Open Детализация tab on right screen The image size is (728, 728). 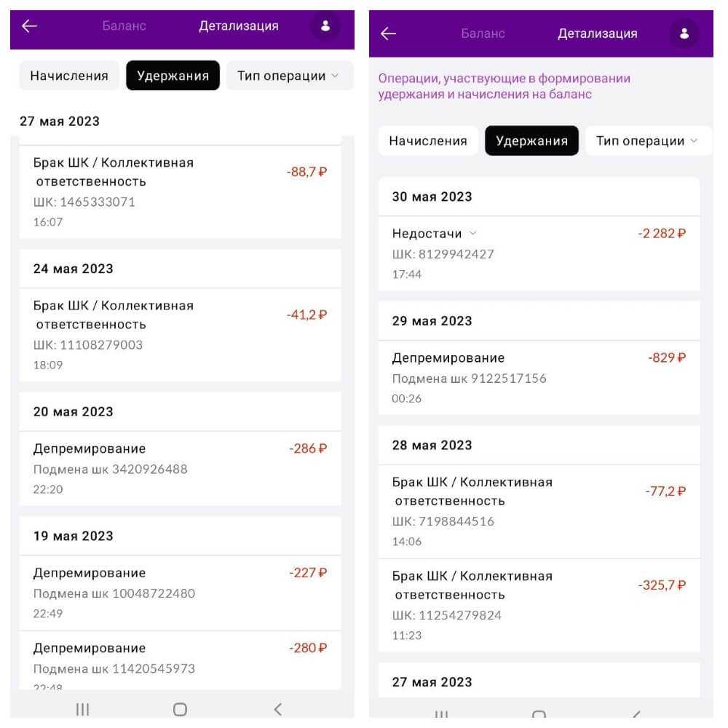click(597, 33)
